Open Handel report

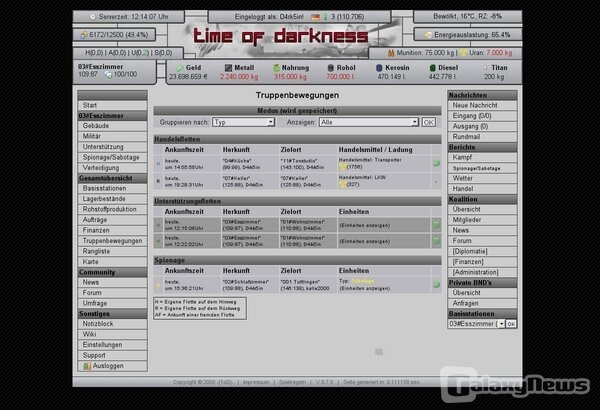[x=482, y=189]
